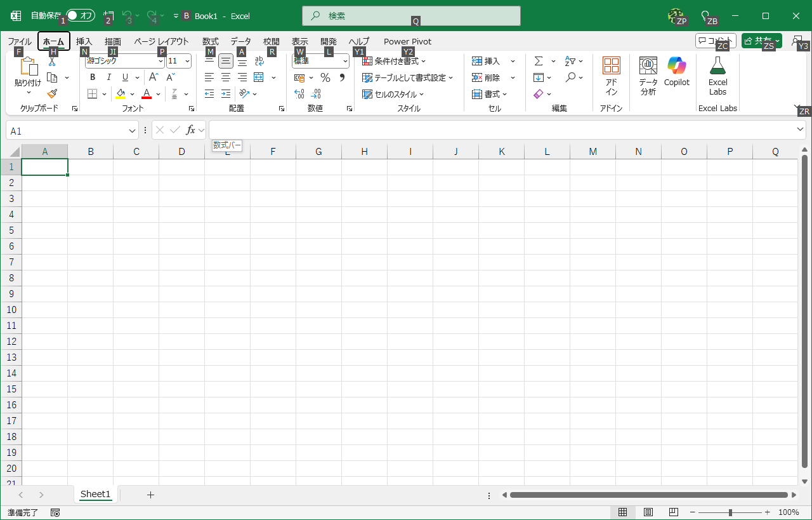
Task: Open the font name 游ゴシック dropdown
Action: point(160,61)
